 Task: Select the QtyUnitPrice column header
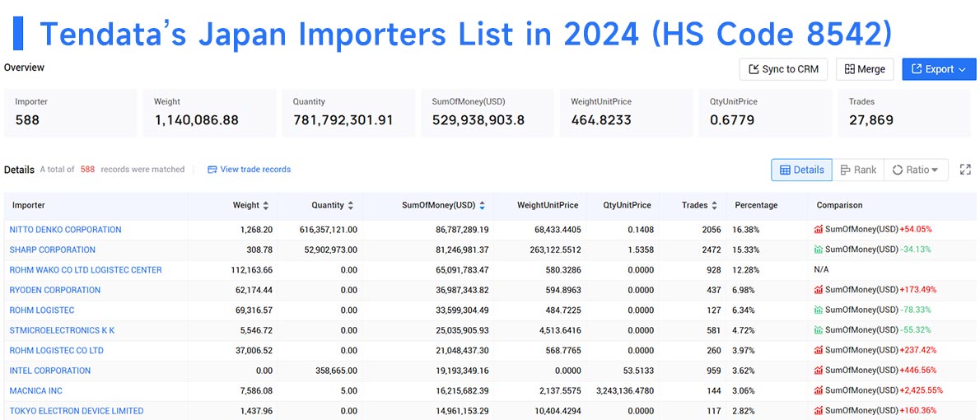point(627,205)
